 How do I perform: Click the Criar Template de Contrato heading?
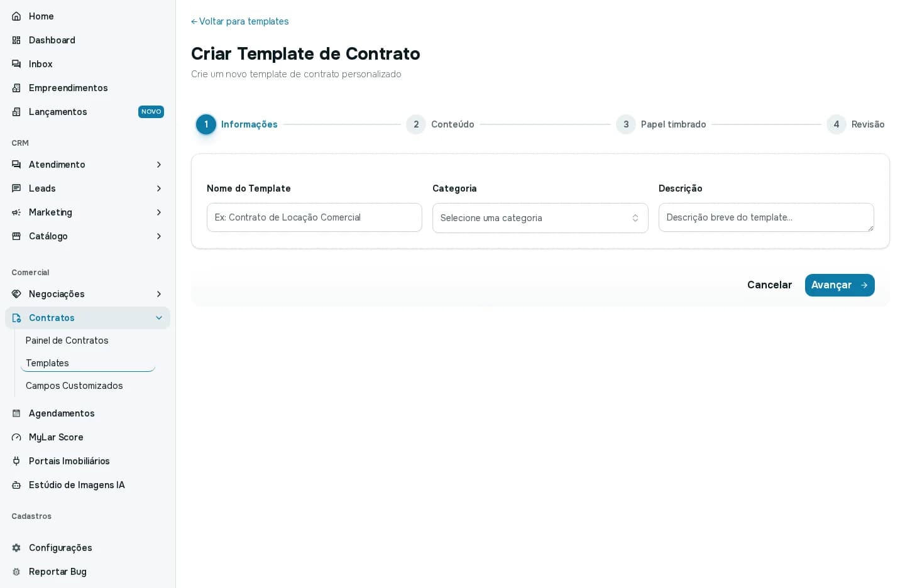pyautogui.click(x=305, y=54)
